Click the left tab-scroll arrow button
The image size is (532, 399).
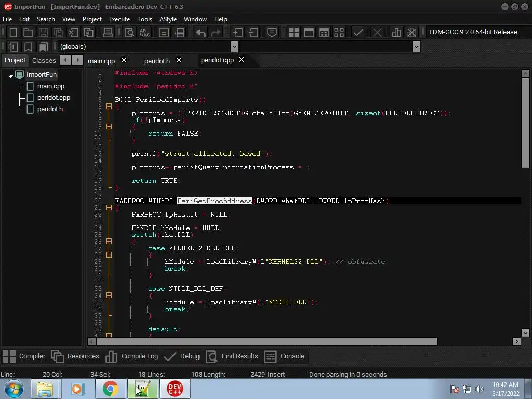coord(65,60)
